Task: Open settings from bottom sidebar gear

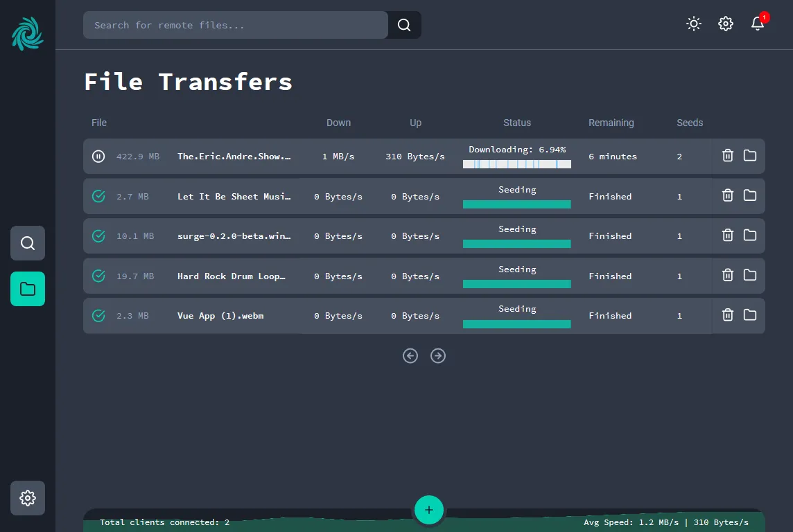Action: pyautogui.click(x=28, y=498)
